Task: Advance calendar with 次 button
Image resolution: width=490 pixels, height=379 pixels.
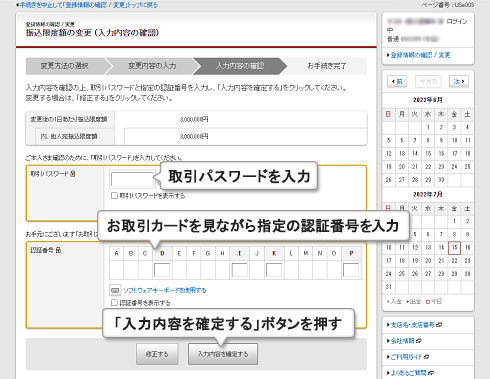Action: point(459,81)
